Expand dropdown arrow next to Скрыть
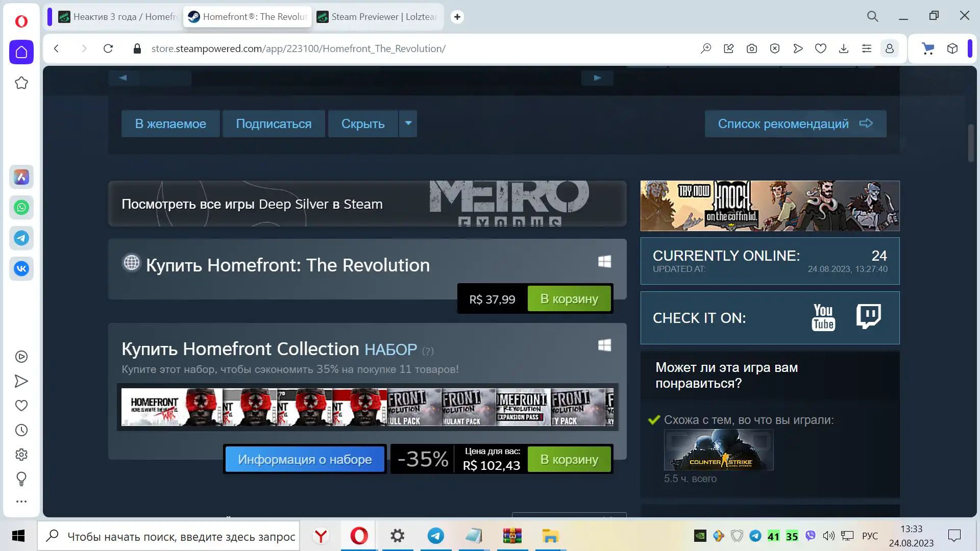 pos(408,123)
